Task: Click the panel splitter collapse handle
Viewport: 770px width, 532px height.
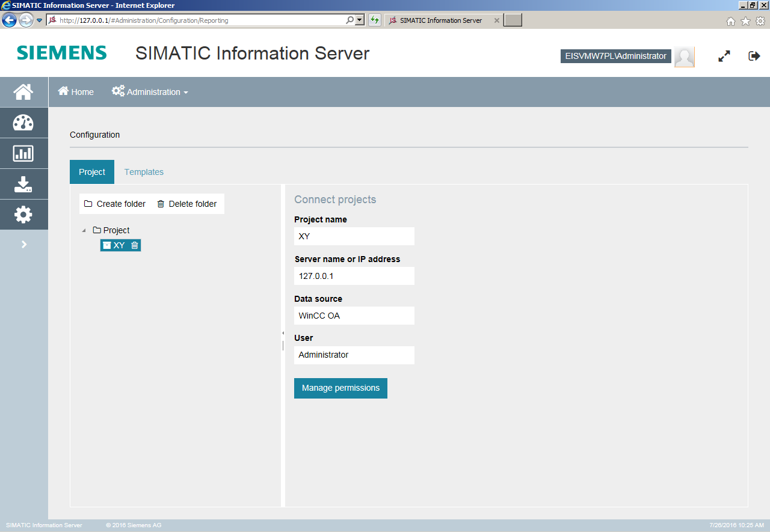Action: tap(283, 333)
